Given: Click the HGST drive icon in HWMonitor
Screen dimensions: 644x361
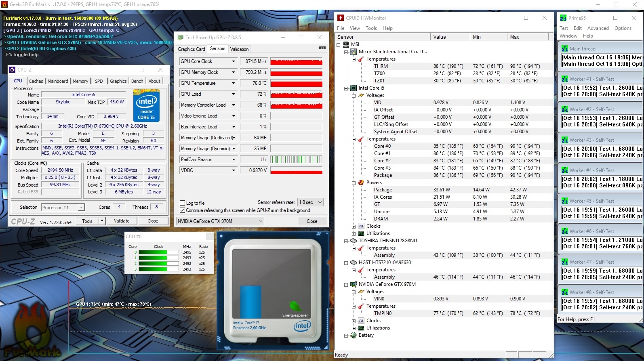Looking at the screenshot, I should [x=354, y=262].
